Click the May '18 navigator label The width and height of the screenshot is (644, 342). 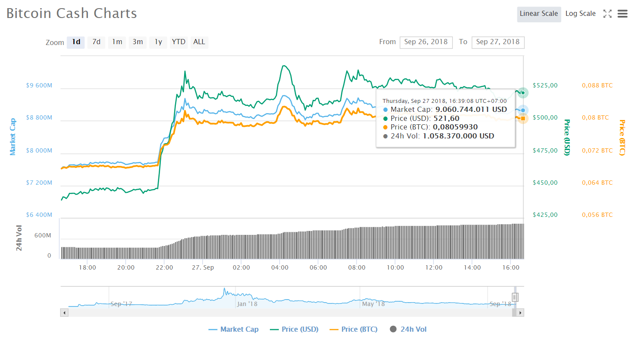[373, 304]
